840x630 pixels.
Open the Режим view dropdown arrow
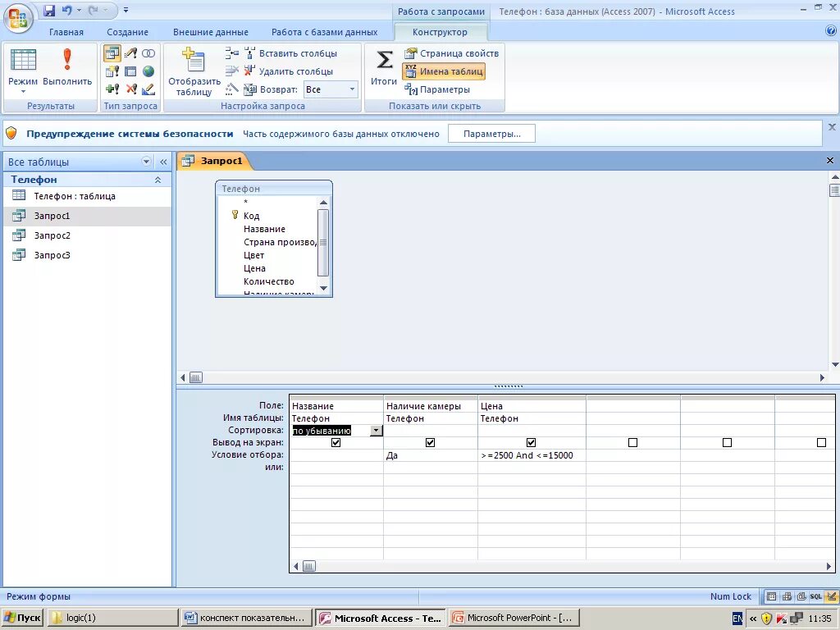click(23, 92)
